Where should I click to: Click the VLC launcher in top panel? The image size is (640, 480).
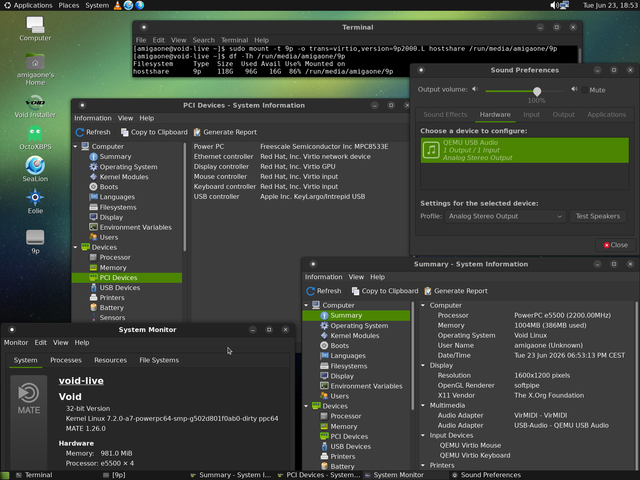pos(118,5)
